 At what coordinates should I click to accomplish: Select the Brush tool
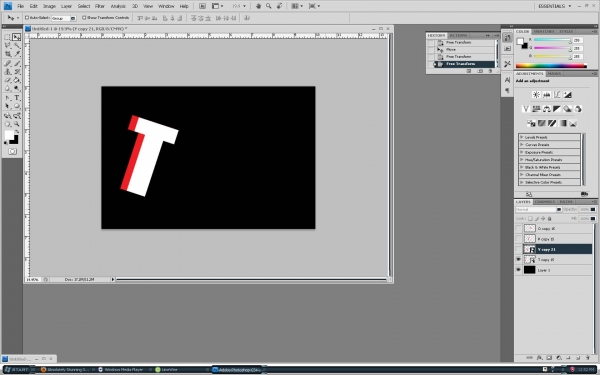(16, 64)
